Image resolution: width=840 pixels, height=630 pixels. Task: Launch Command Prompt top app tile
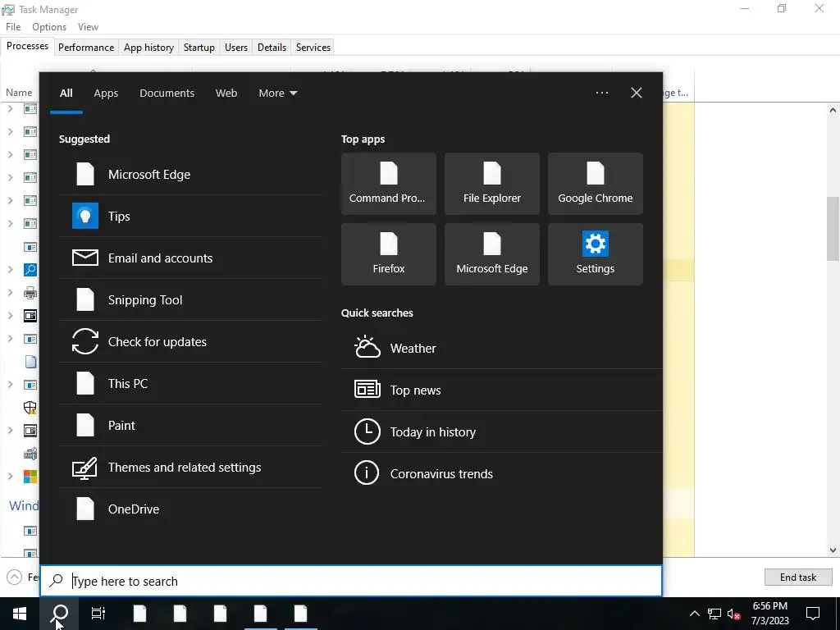(388, 184)
